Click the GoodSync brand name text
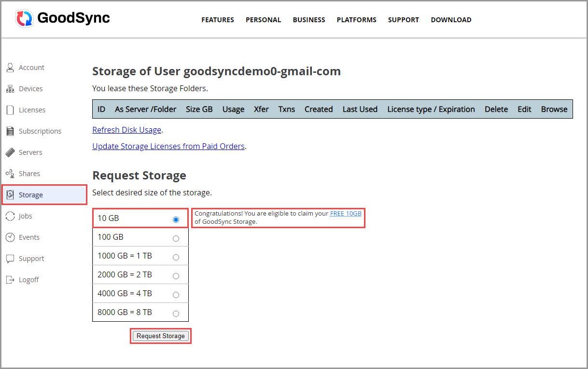Viewport: 588px width, 369px height. (73, 18)
